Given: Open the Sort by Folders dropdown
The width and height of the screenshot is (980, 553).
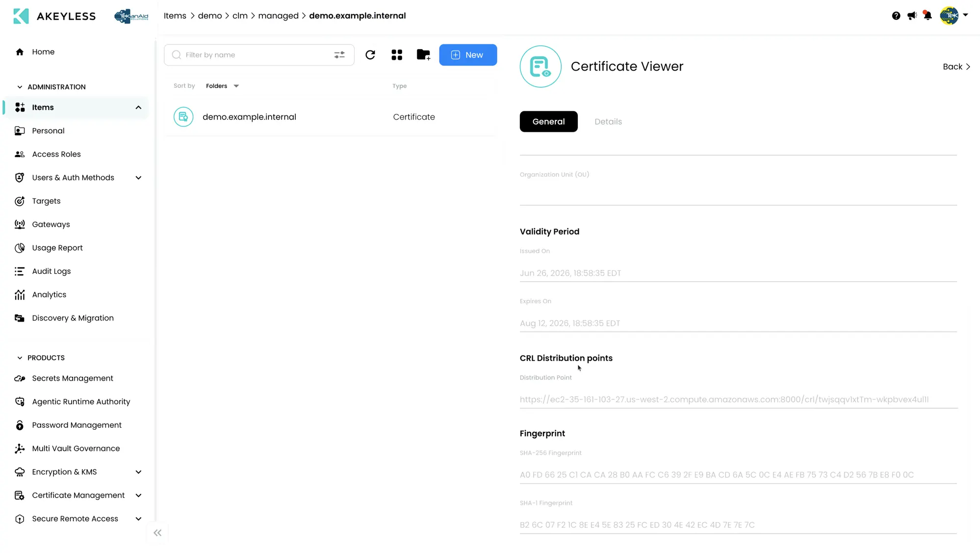Looking at the screenshot, I should pyautogui.click(x=222, y=86).
